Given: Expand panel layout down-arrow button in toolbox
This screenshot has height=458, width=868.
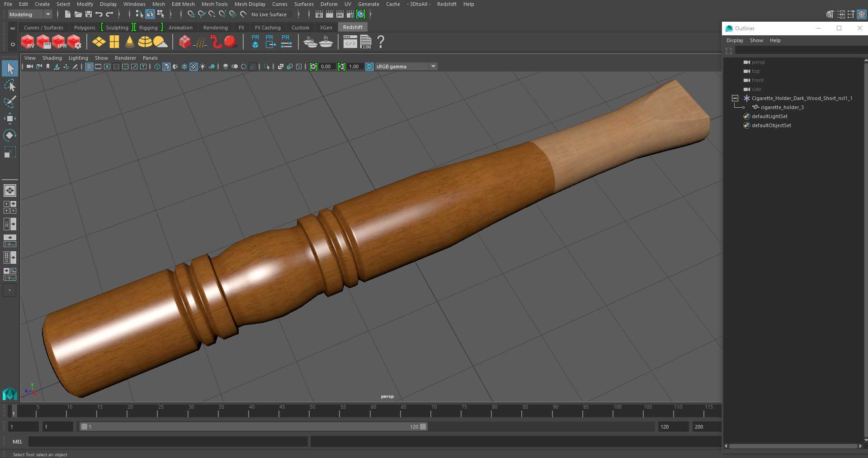Looking at the screenshot, I should click(9, 291).
